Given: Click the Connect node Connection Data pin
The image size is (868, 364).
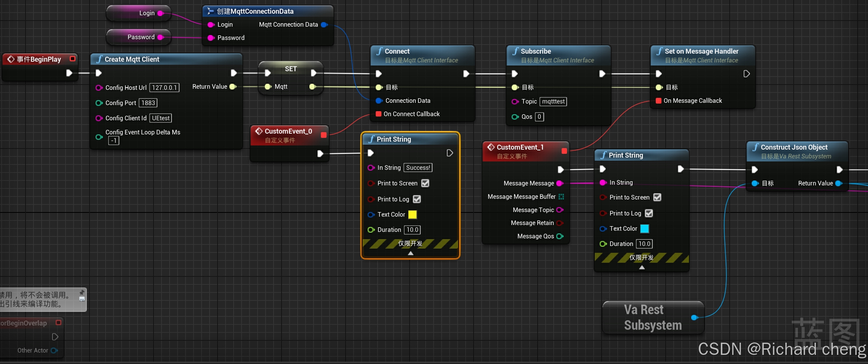Looking at the screenshot, I should (x=379, y=101).
